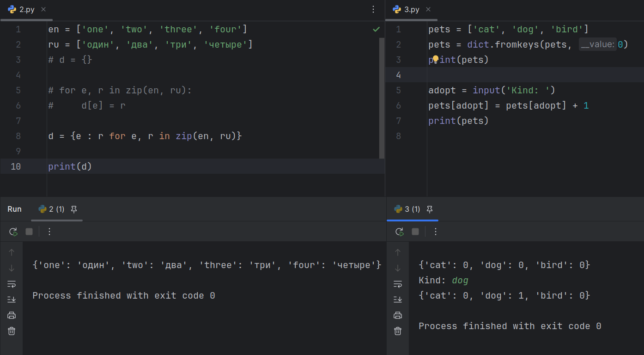Click the 'Kind: dog' line in '3 (1)' console
Viewport: 644px width, 355px height.
coord(444,281)
